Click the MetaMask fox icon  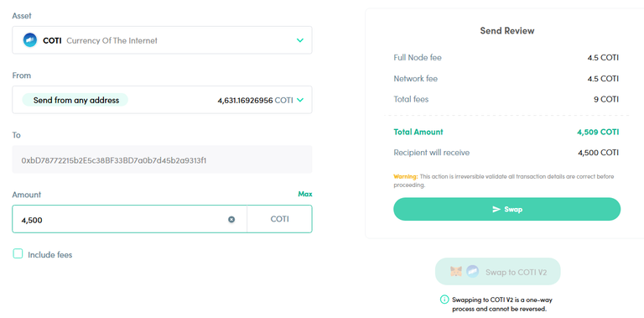(x=456, y=272)
